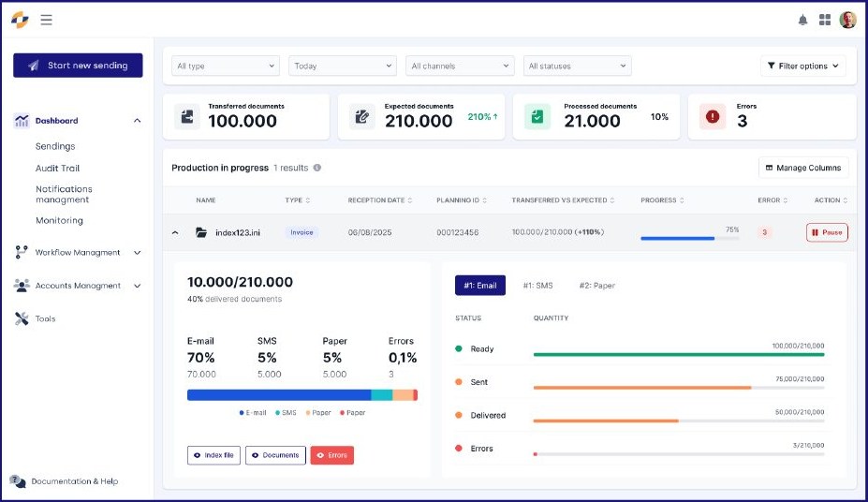Expand Workflow Managment section
This screenshot has height=502, width=868.
click(x=78, y=252)
